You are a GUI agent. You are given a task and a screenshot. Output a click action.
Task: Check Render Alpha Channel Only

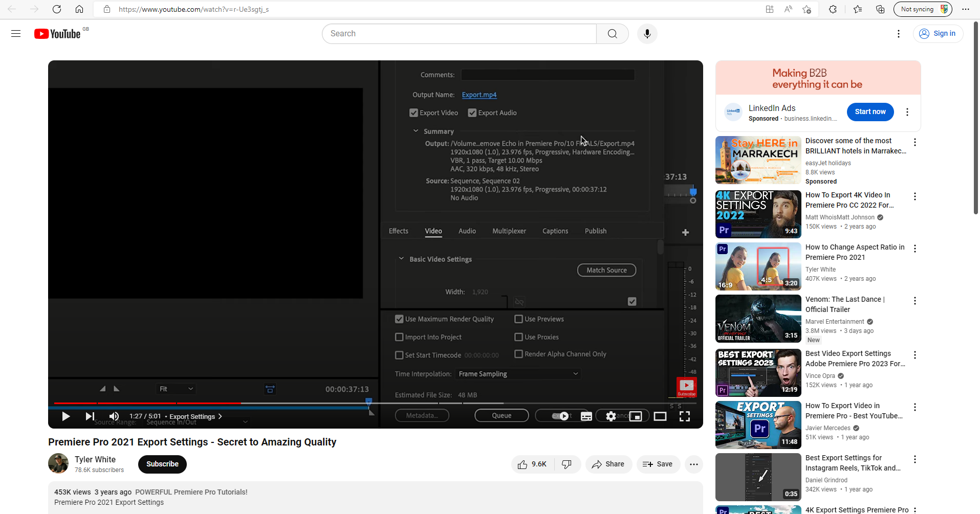click(x=518, y=354)
